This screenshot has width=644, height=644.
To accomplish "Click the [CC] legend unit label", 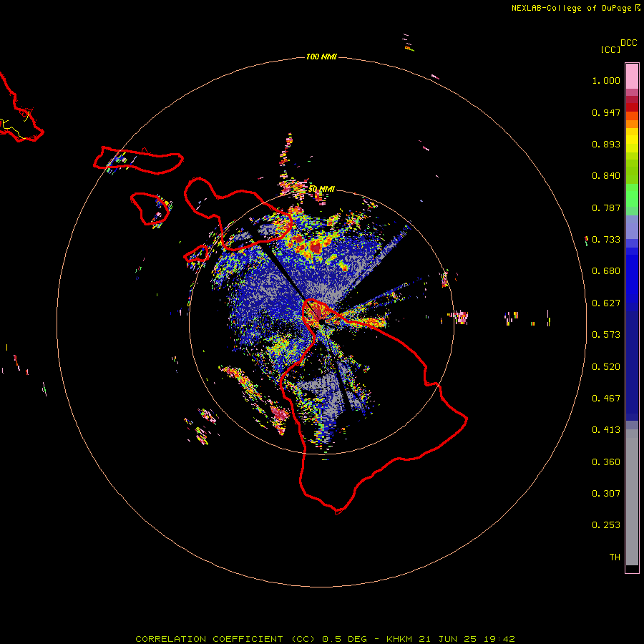I will click(610, 49).
